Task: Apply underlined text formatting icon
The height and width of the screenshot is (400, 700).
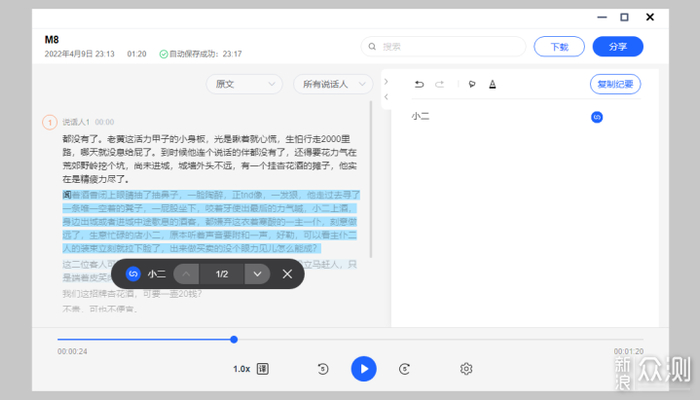Action: (493, 84)
